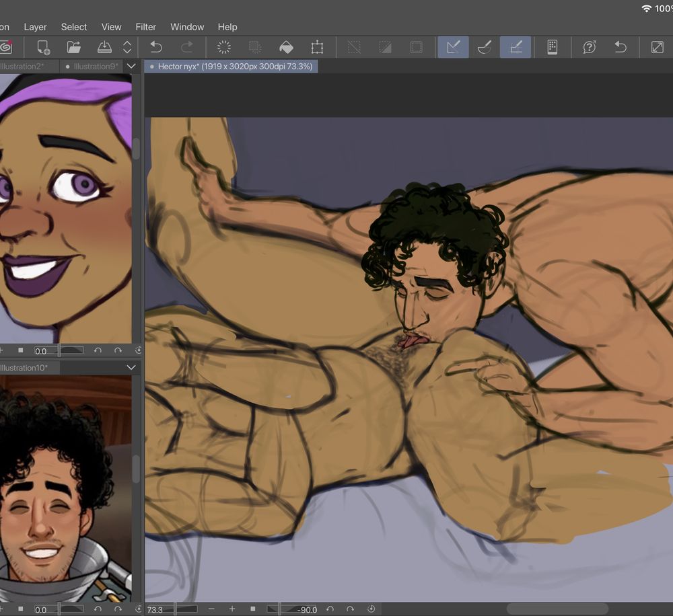Save the document with the Save icon
Viewport: 673px width, 616px height.
104,47
